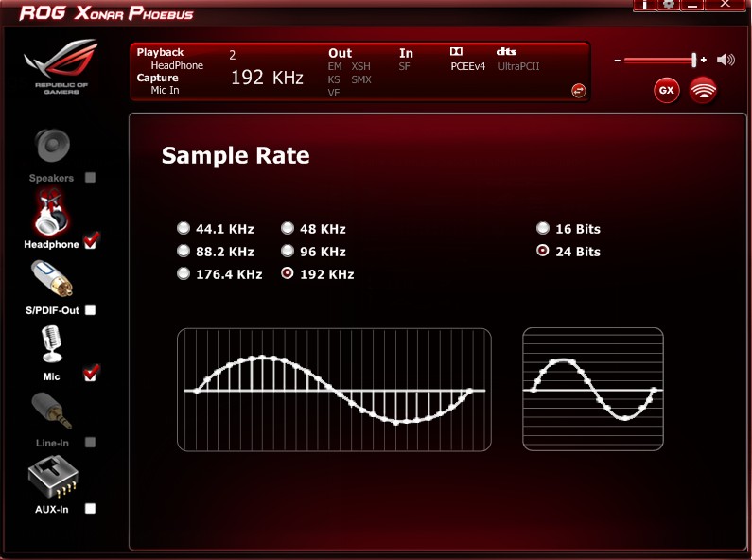Viewport: 752px width, 560px height.
Task: Click the Mic In capture device text
Action: 165,90
